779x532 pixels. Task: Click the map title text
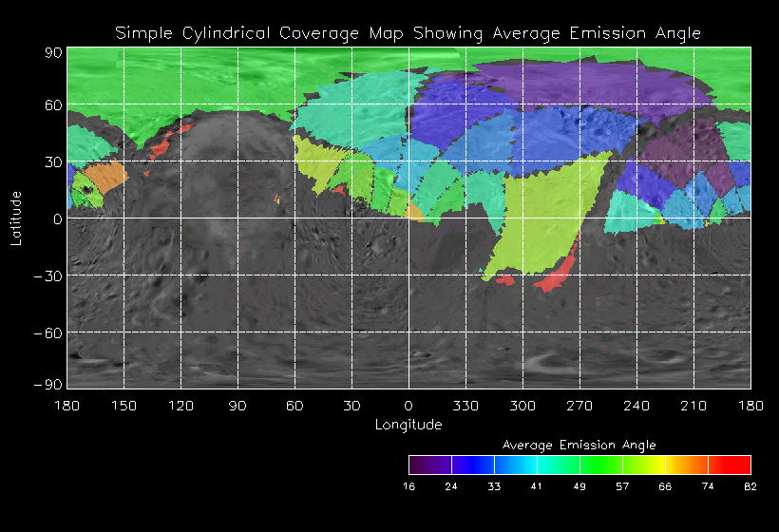coord(408,33)
